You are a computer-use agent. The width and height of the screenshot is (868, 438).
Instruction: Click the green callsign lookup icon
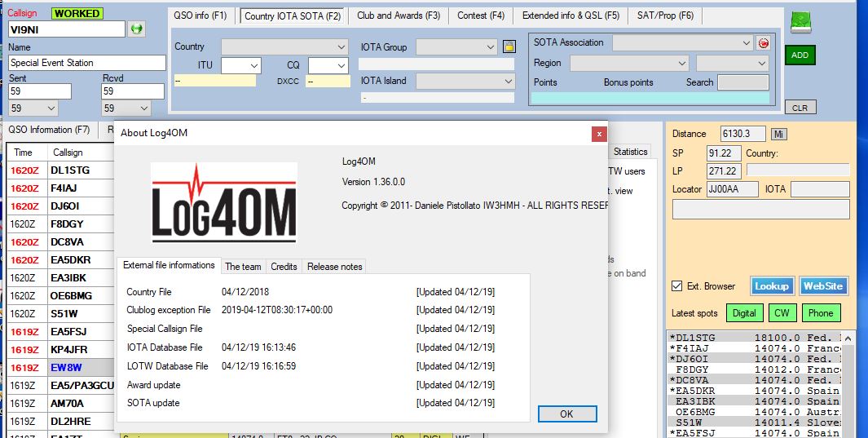[x=136, y=29]
